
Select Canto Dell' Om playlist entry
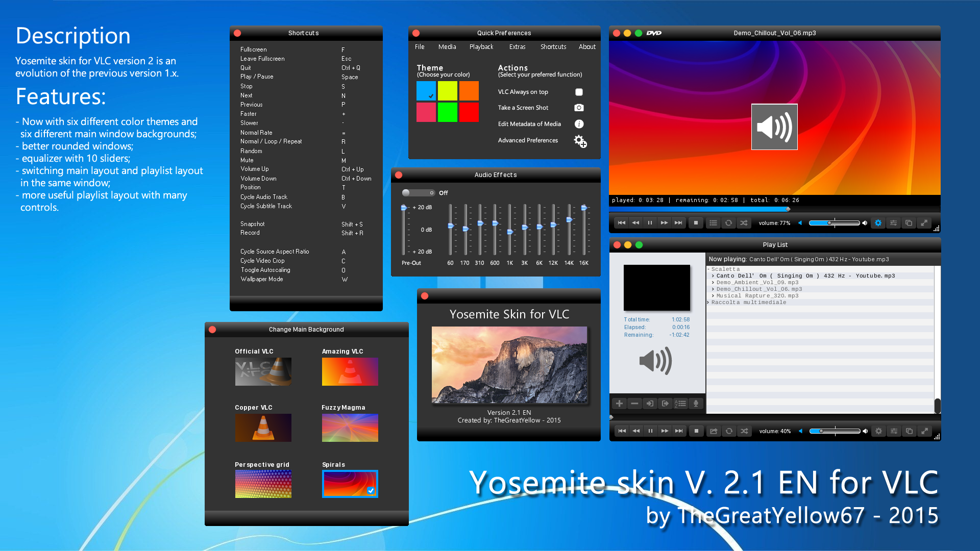tap(805, 276)
